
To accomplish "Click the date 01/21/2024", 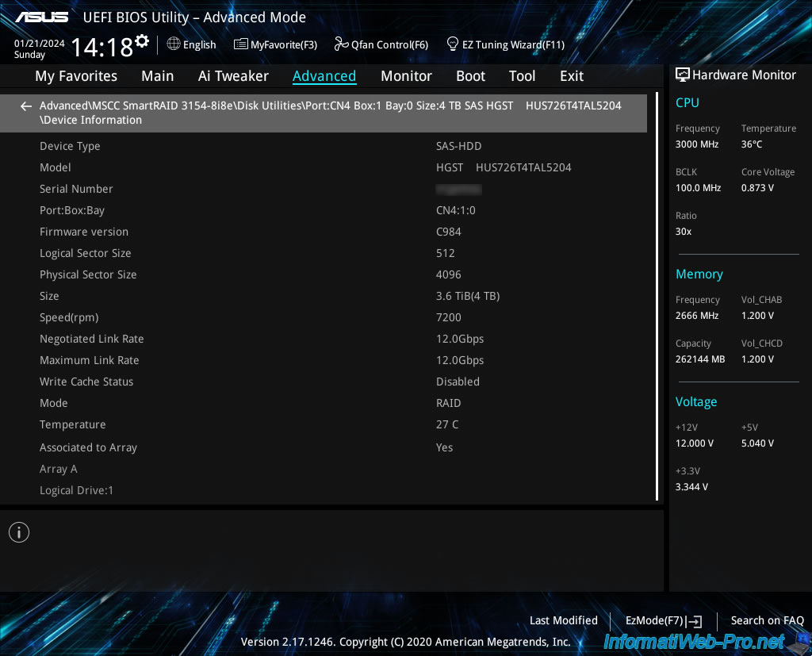I will [x=40, y=44].
